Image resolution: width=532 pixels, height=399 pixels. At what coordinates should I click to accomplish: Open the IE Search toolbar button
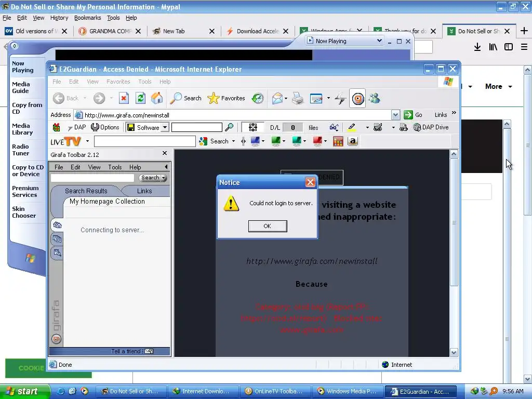[x=185, y=98]
